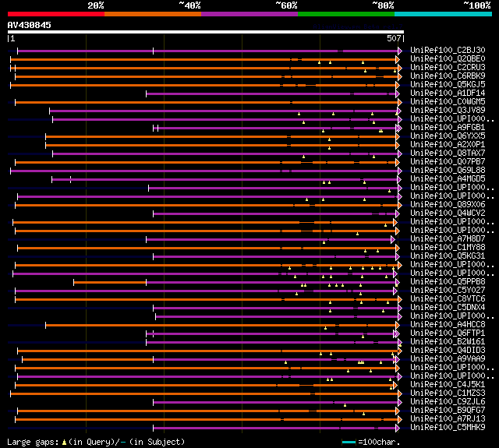Image resolution: width=499 pixels, height=448 pixels.
Task: Select the UniRef100_Q69L88 label
Action: pos(448,171)
